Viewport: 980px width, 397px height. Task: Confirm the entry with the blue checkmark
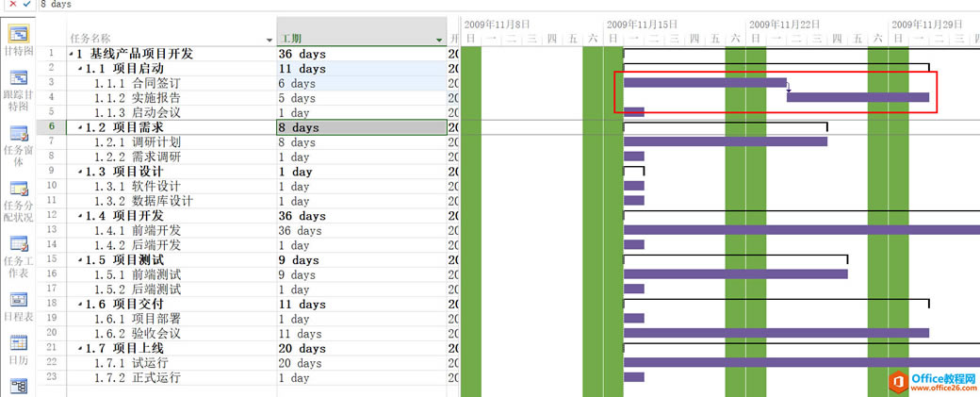click(25, 4)
